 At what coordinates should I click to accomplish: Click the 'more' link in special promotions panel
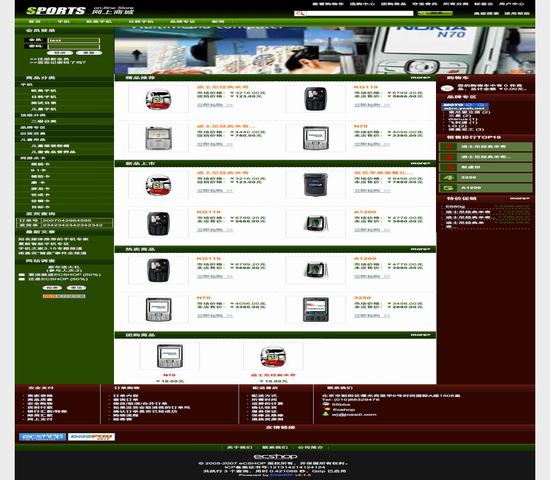519,198
